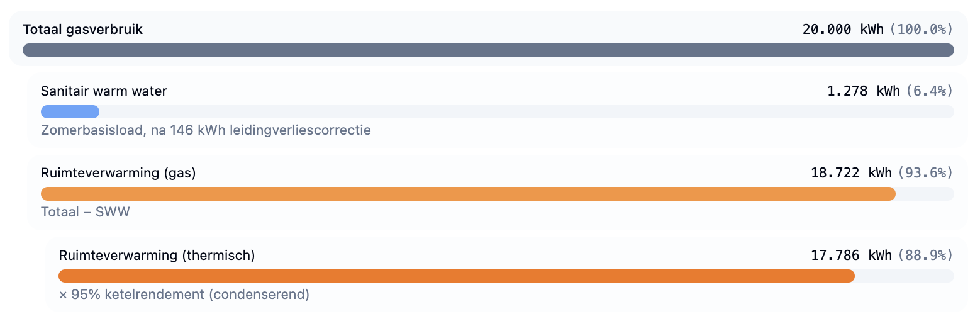Select the 1.278 kWh value
This screenshot has width=980, height=326.
tap(864, 91)
